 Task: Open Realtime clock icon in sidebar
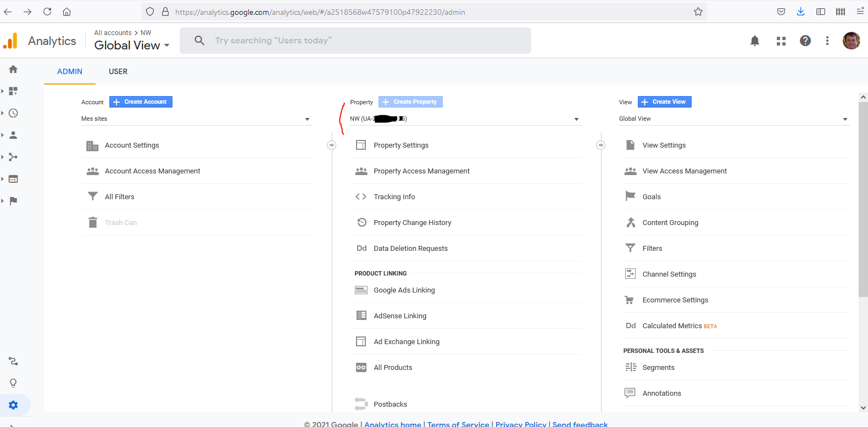[13, 113]
